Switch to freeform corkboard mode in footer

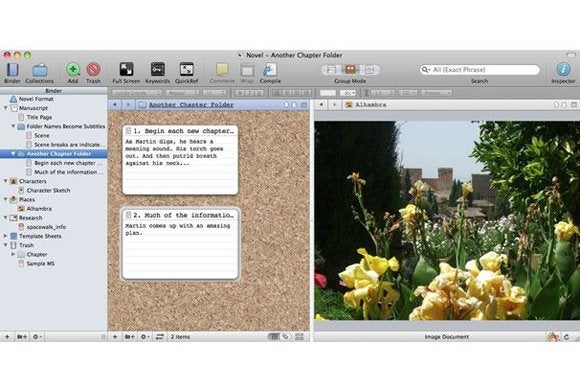point(286,337)
